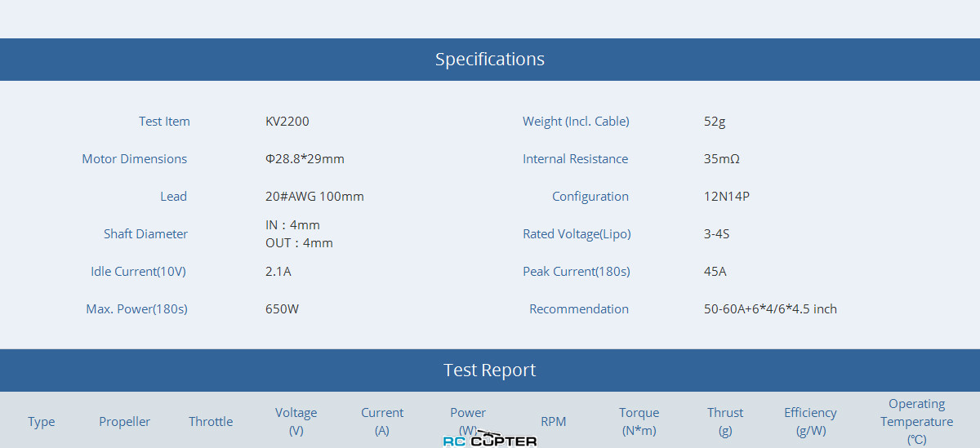Click the KV2200 test item value

pos(287,122)
